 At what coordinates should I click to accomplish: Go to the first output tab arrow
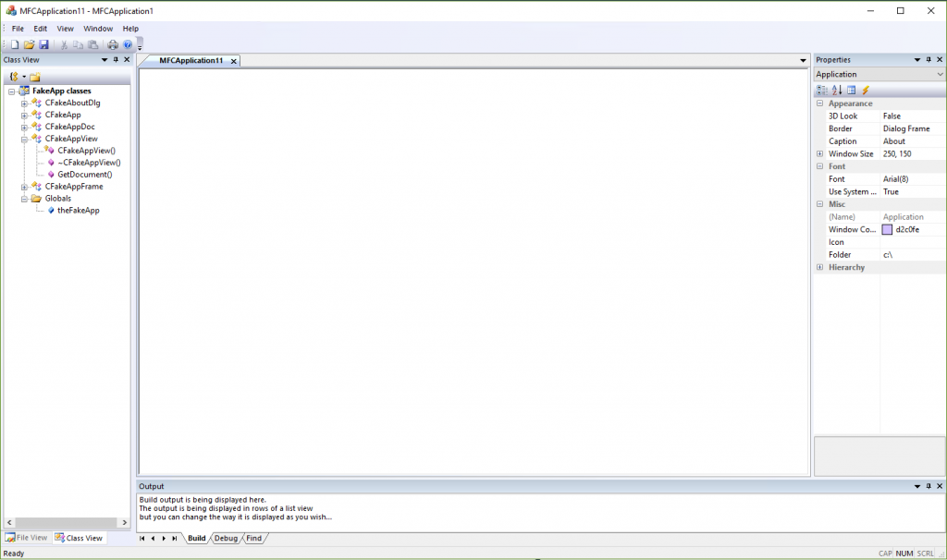pyautogui.click(x=141, y=538)
